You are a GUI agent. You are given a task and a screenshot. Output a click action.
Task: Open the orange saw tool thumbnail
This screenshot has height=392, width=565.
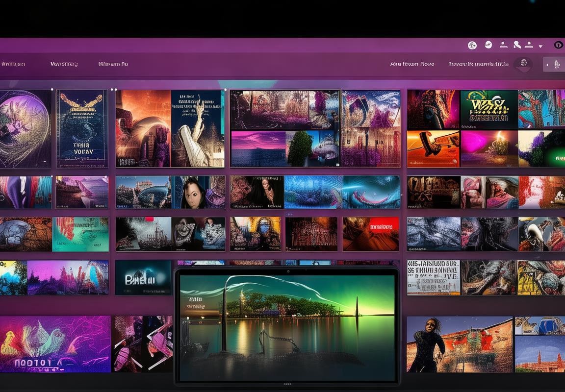point(433,148)
